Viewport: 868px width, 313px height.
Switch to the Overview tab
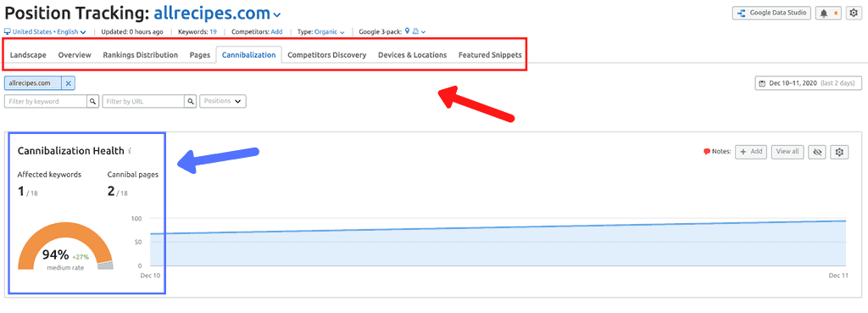(x=75, y=55)
